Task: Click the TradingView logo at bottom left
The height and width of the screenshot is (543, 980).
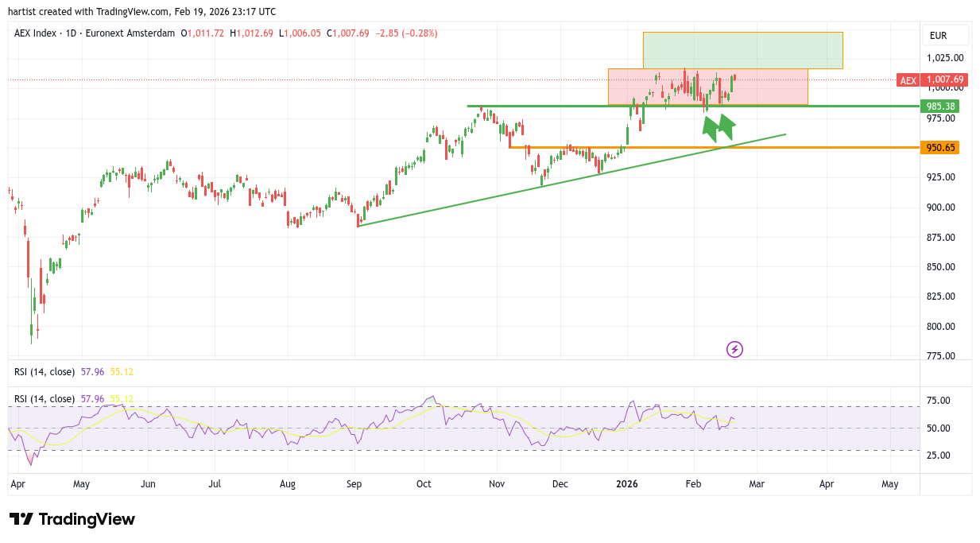Action: [72, 519]
